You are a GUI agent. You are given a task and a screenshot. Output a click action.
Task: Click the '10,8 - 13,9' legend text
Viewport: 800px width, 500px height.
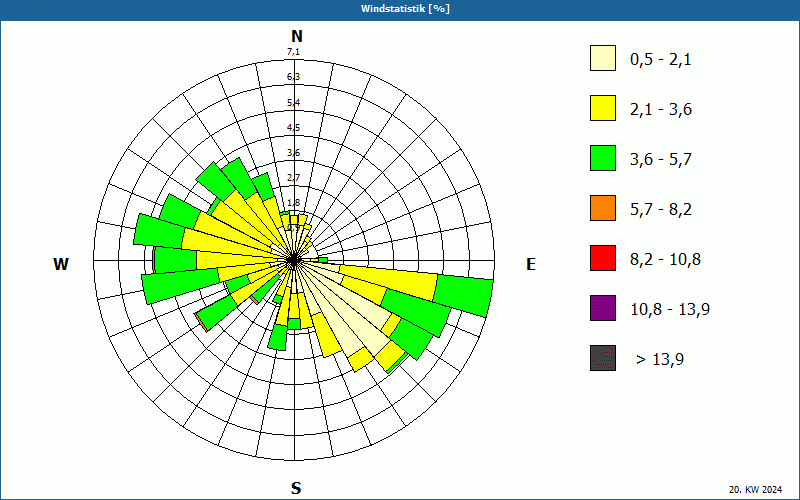670,310
